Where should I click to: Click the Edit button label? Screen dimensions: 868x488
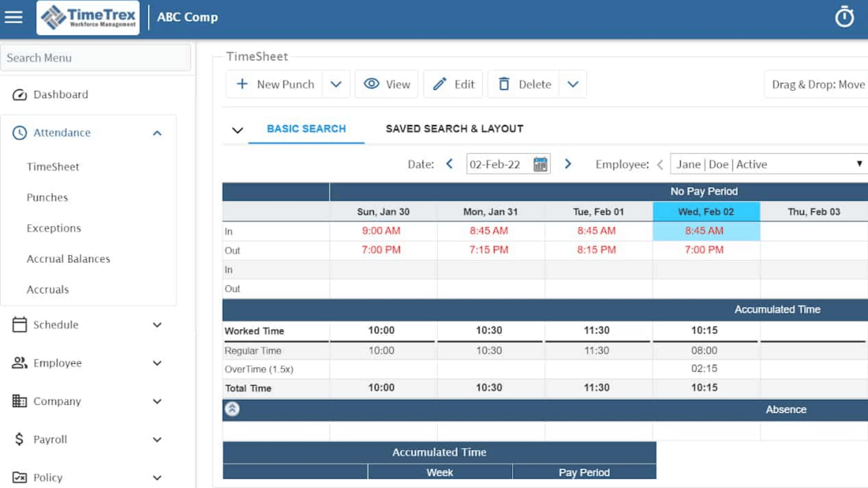[x=464, y=84]
